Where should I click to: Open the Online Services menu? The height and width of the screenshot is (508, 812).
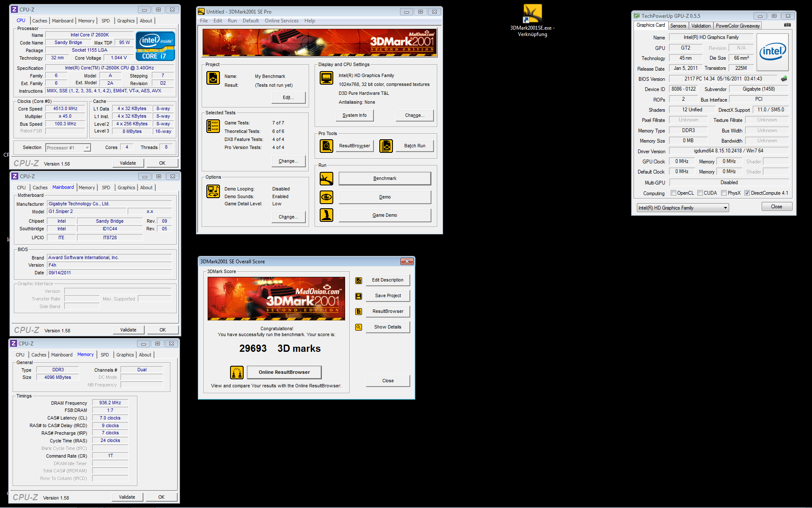(x=282, y=21)
